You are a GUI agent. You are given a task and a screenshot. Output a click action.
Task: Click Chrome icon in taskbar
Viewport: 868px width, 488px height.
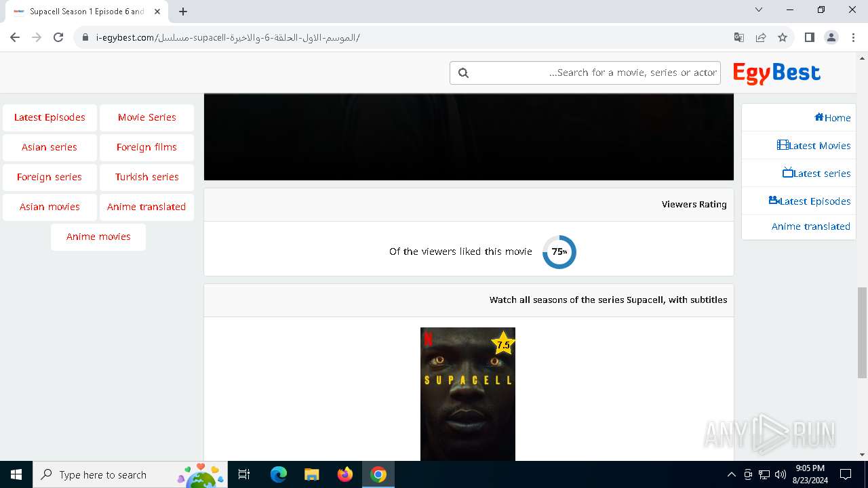(x=378, y=474)
